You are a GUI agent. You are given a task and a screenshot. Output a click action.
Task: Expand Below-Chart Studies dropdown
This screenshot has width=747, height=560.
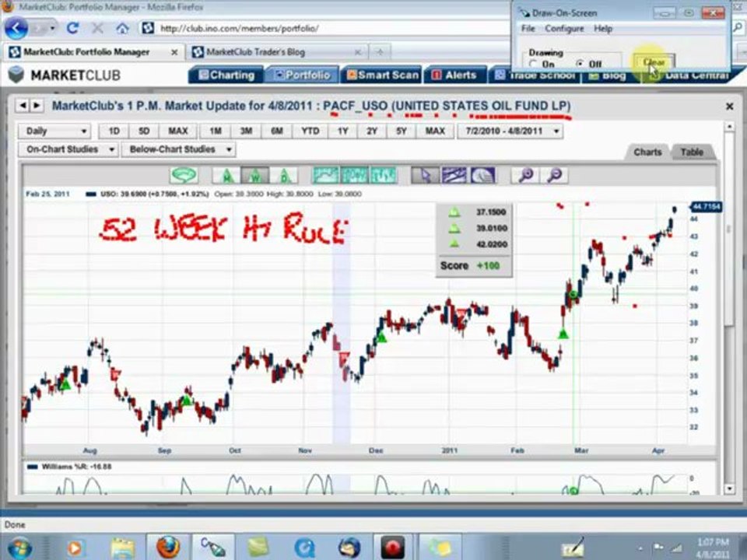click(179, 149)
